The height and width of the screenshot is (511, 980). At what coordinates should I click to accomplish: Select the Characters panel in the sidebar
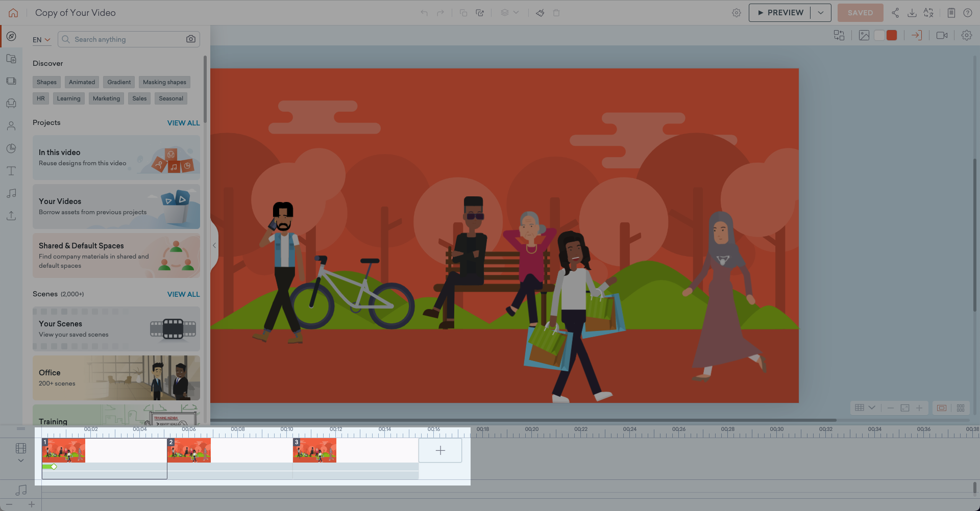[11, 126]
